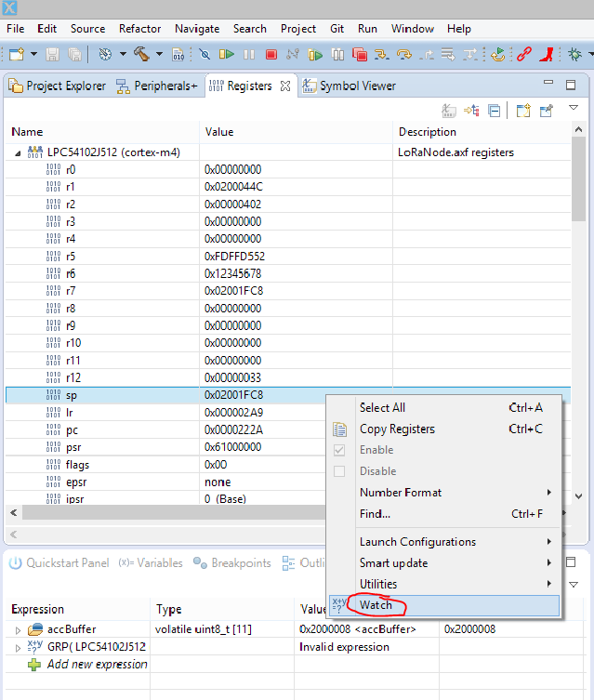594x700 pixels.
Task: Open the Window menu
Action: 413,29
